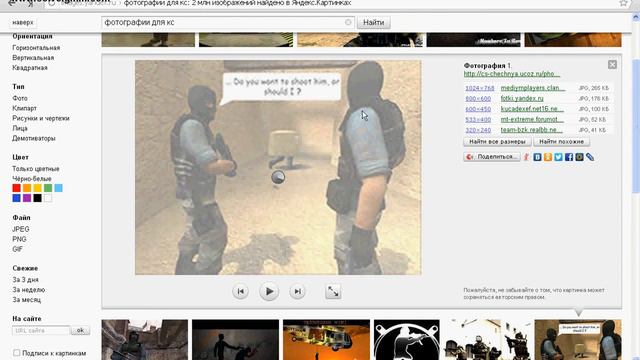Screen dimensions: 640x360
Task: Filter by Горизонтальная orientation
Action: (x=36, y=48)
